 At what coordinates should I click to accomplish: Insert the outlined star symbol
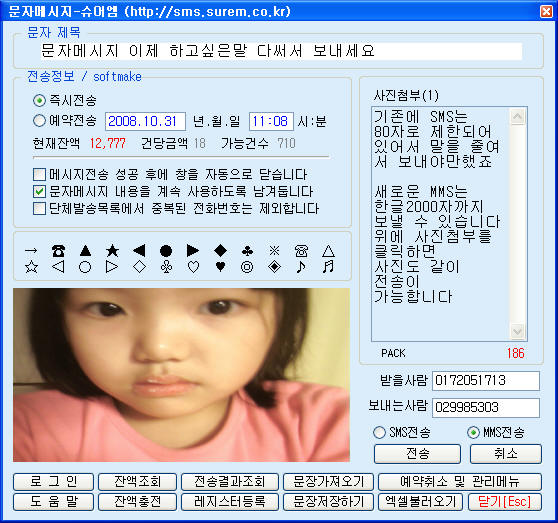tap(31, 267)
